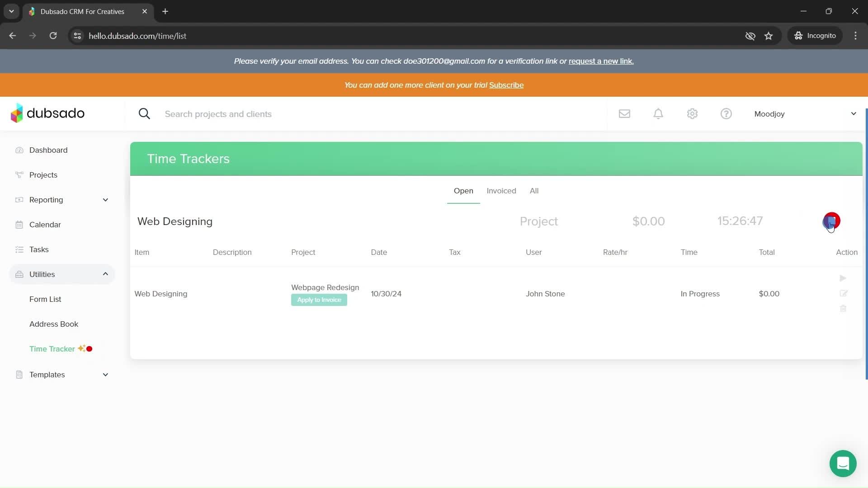Image resolution: width=868 pixels, height=488 pixels.
Task: Collapse the Utilities menu chevron
Action: (105, 274)
